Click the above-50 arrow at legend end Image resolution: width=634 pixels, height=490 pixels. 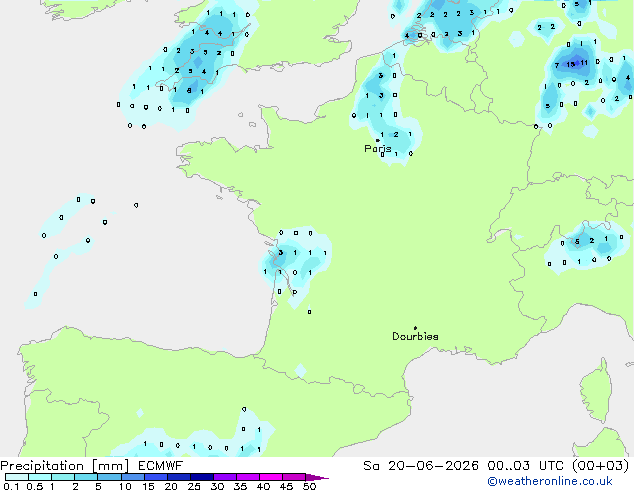[x=317, y=477]
